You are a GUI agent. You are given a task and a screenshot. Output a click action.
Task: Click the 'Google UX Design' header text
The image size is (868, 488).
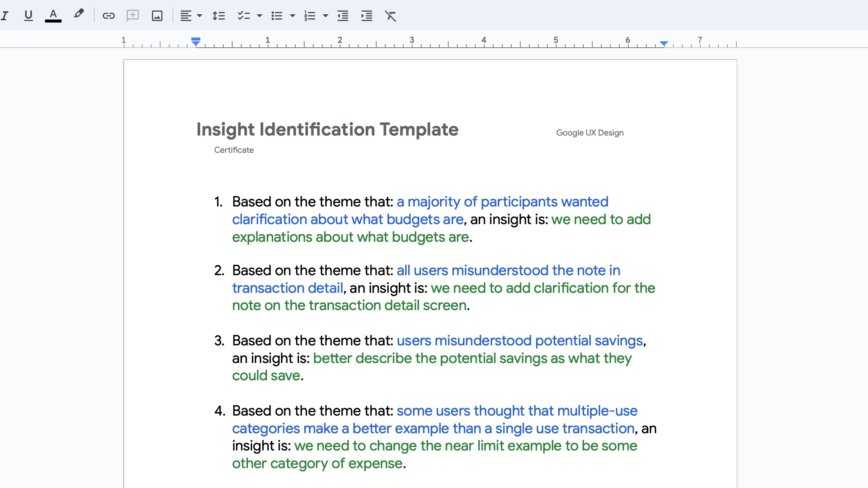coord(590,133)
